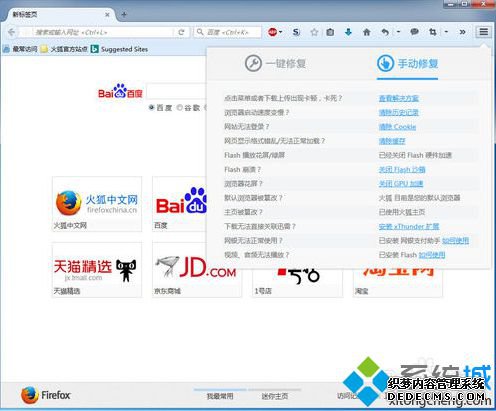The image size is (496, 411).
Task: Click question 主页被篡改？
Action: click(243, 212)
